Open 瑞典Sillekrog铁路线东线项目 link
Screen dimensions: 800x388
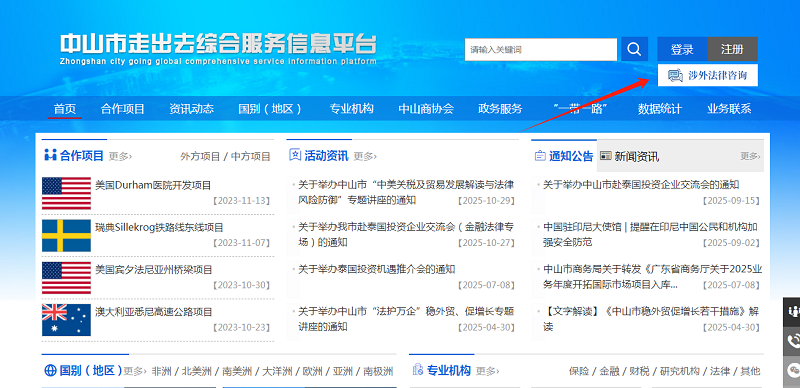[x=159, y=228]
